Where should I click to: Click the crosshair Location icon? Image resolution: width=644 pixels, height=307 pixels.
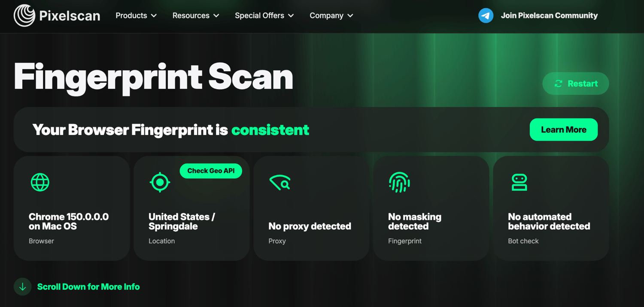160,182
